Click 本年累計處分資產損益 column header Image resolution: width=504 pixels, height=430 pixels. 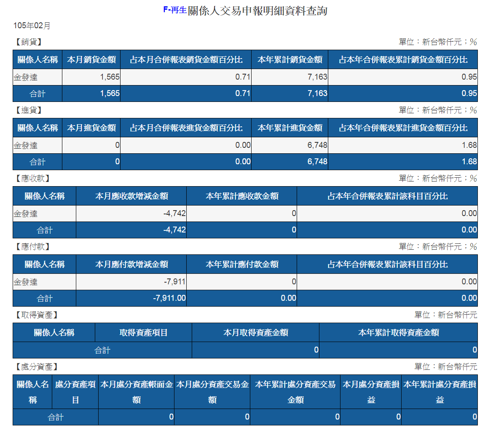click(440, 392)
